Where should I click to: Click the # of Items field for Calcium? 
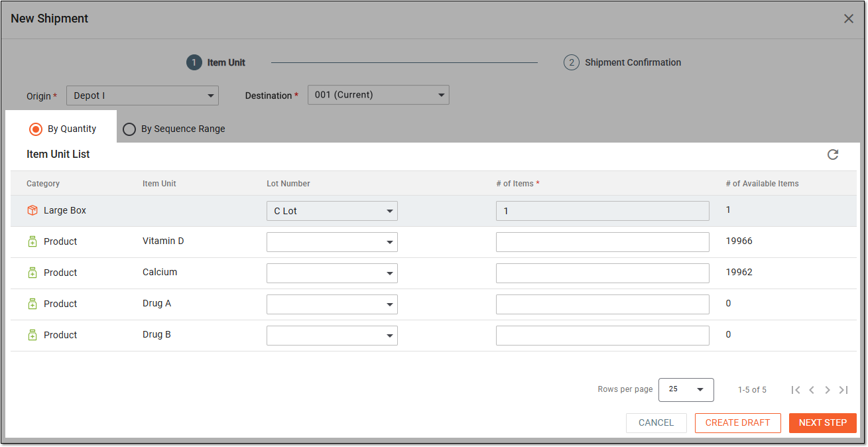[x=603, y=273]
